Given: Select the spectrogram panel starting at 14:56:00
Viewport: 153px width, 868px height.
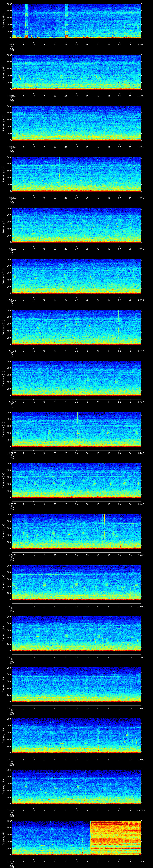Looking at the screenshot, I should click(77, 633).
